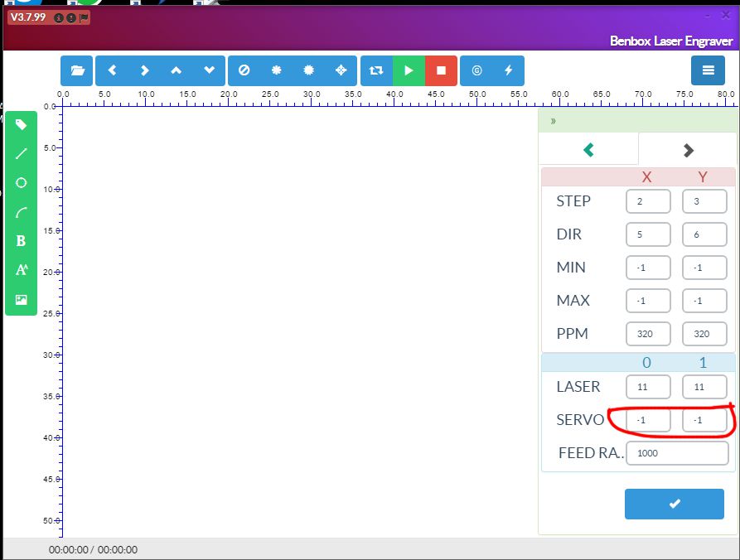Screen dimensions: 740x560
Task: Open a file with the folder icon
Action: click(77, 70)
